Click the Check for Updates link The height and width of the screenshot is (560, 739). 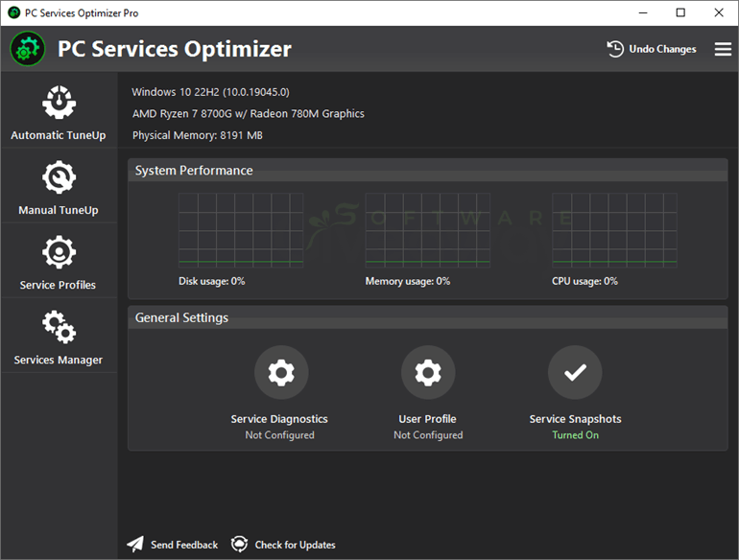tap(295, 545)
